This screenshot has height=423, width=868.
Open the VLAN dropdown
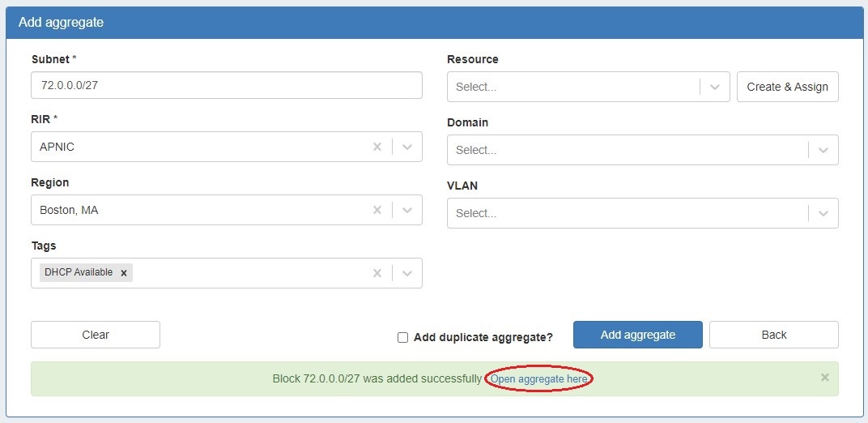(x=823, y=213)
